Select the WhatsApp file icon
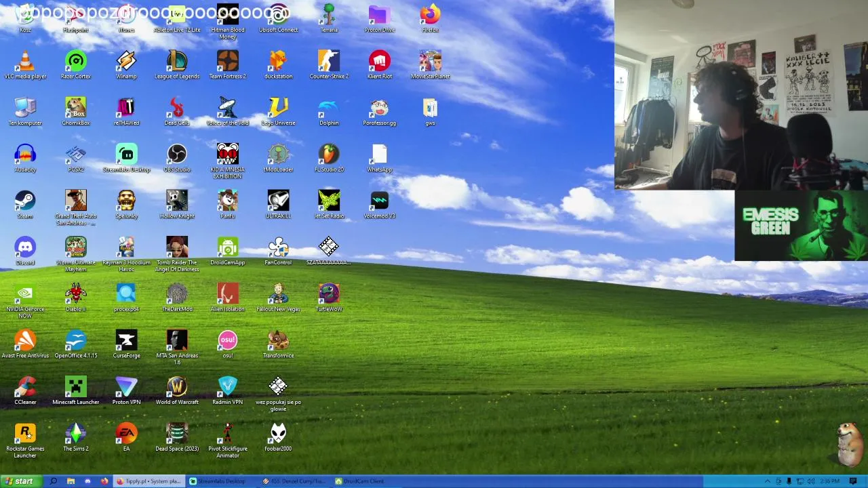The height and width of the screenshot is (488, 868). pos(380,159)
